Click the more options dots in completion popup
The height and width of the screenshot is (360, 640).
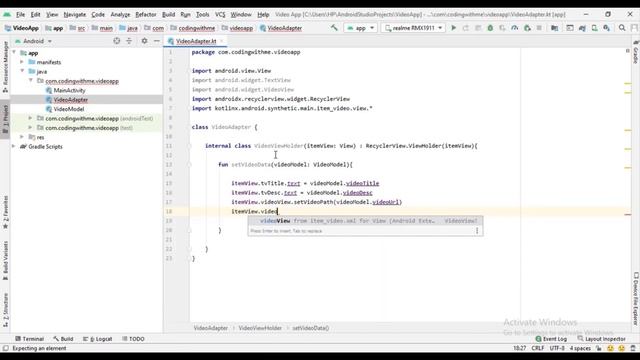click(x=477, y=231)
